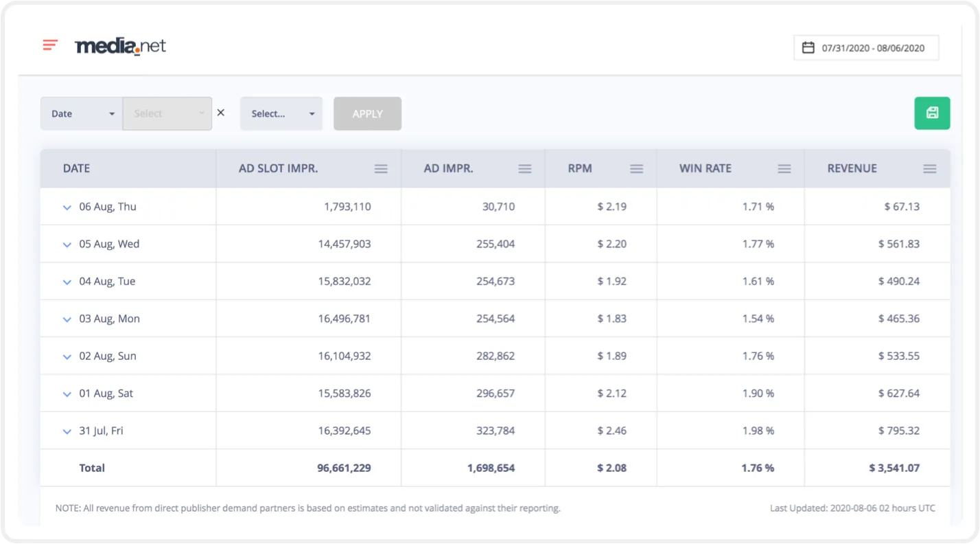Remove the Date filter with X icon
980x544 pixels.
pos(221,113)
